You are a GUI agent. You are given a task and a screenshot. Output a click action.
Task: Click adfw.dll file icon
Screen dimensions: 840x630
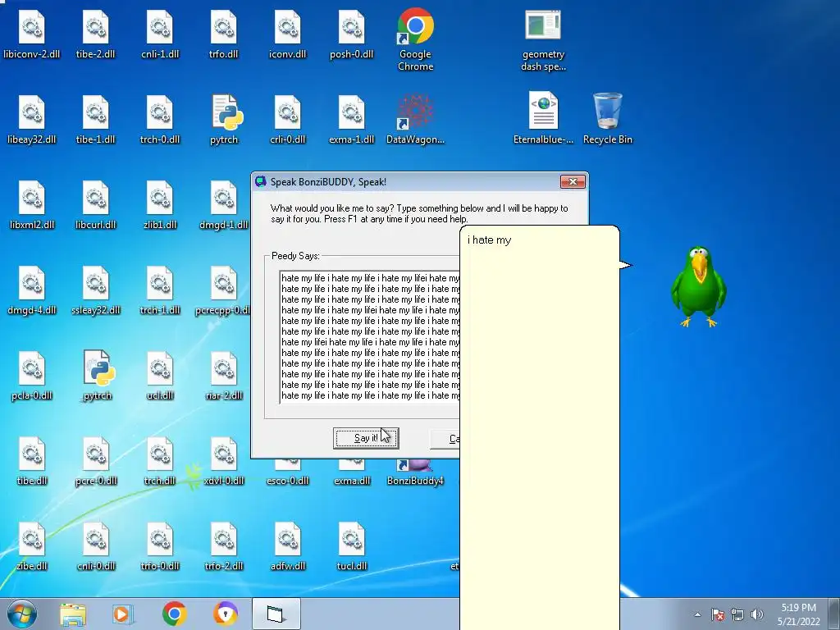[x=288, y=546]
